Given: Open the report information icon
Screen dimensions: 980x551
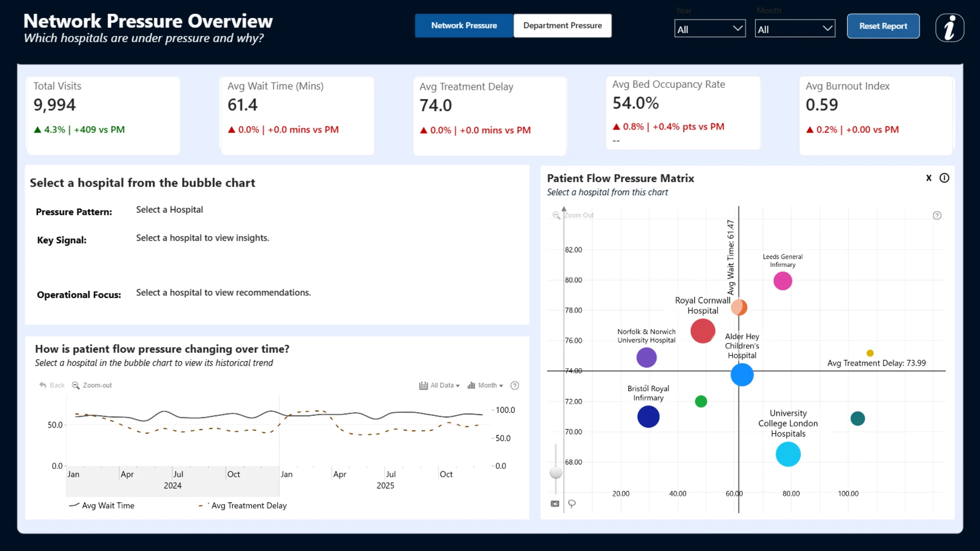Looking at the screenshot, I should point(949,28).
